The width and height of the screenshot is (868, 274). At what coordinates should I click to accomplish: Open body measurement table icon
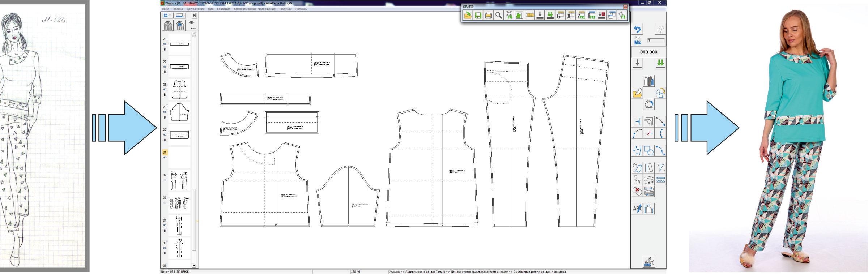[x=612, y=15]
